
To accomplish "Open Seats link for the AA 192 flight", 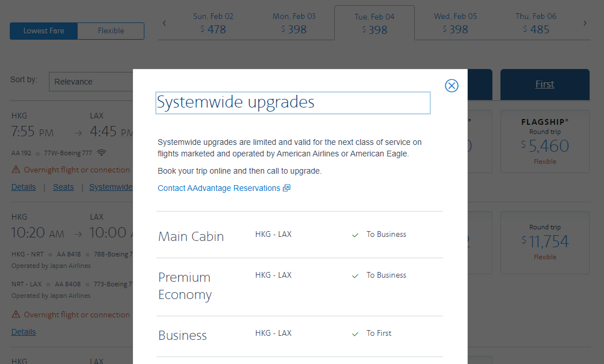I will pos(63,187).
